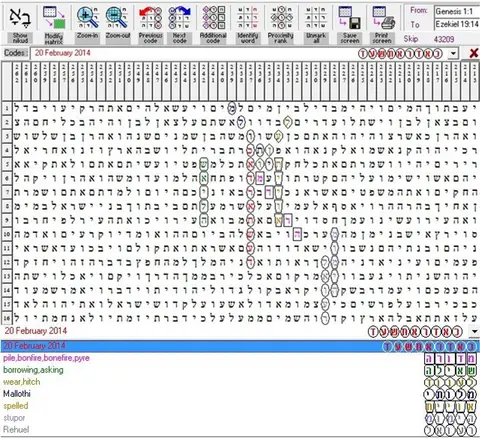Go to Previous code
480x438 pixels.
coord(150,18)
